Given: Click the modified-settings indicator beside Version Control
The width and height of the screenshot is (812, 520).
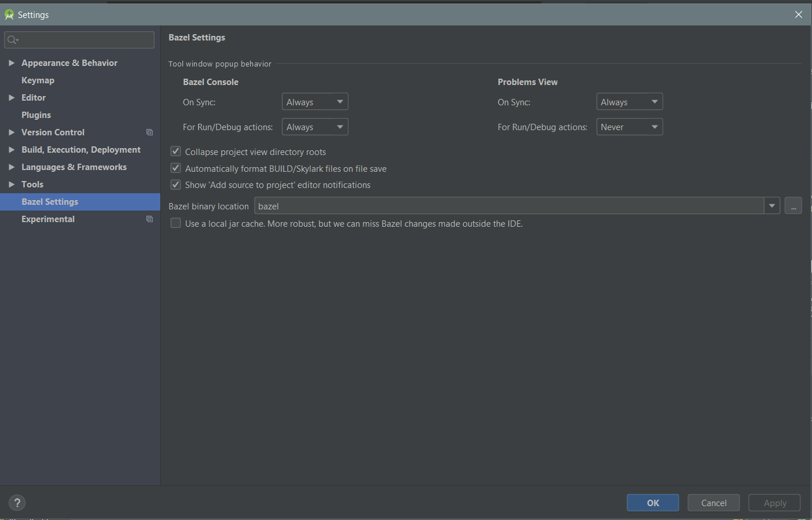Looking at the screenshot, I should point(149,132).
